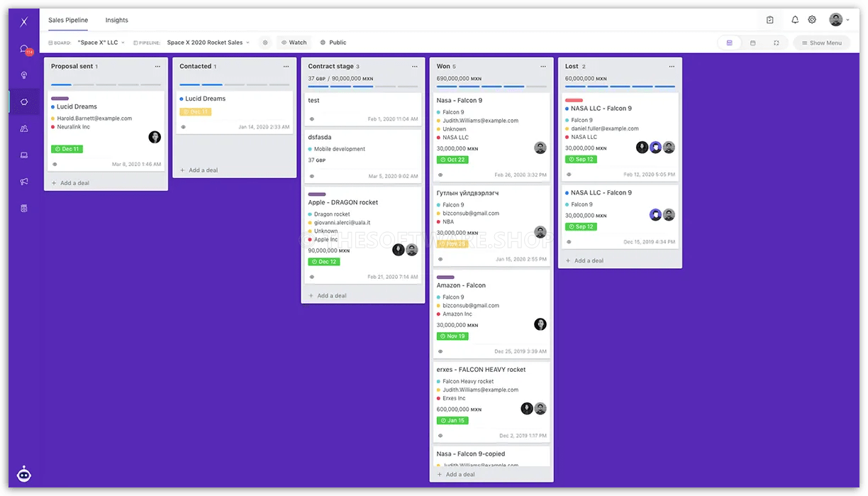Click the Jan 15 due date badge

452,421
